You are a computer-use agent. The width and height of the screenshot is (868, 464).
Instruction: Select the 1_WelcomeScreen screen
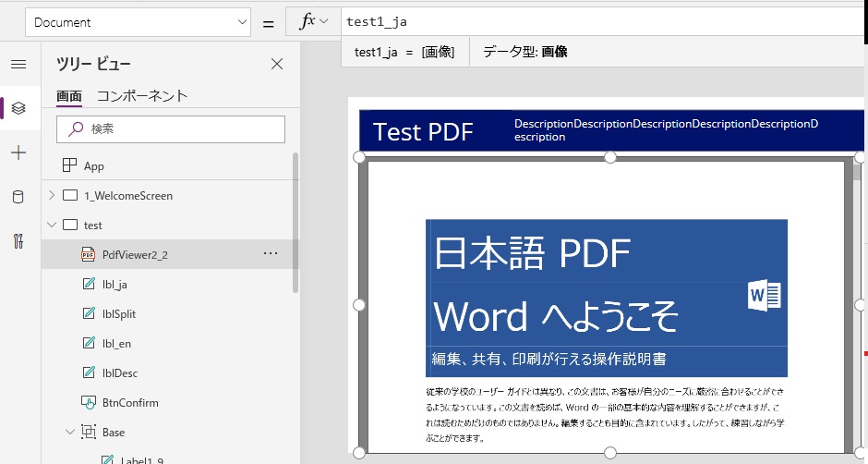point(127,196)
